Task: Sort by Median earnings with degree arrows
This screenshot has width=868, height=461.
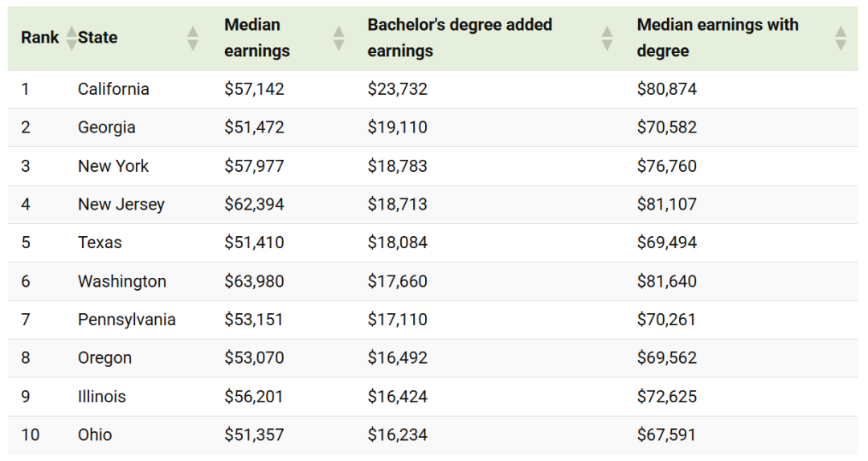Action: pyautogui.click(x=841, y=38)
